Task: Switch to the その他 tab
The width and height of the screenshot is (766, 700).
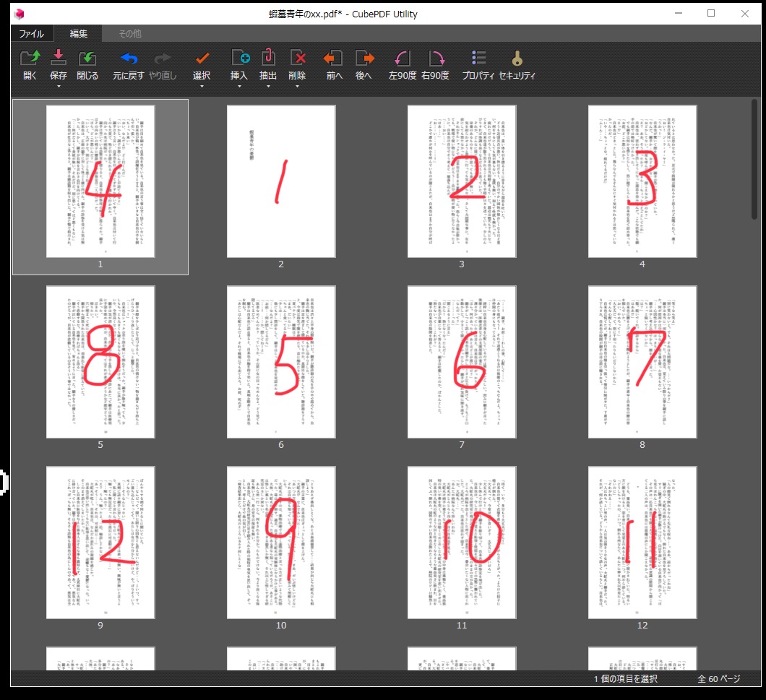Action: [x=130, y=34]
